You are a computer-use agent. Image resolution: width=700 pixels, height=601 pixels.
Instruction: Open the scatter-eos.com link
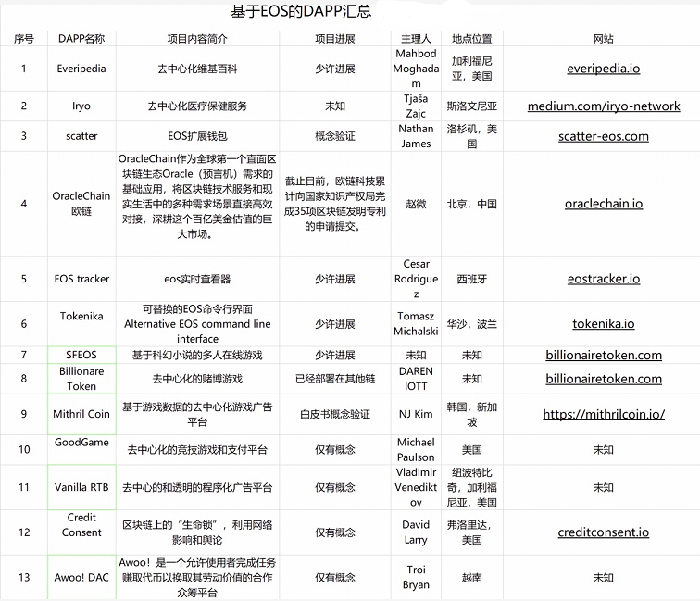coord(603,136)
